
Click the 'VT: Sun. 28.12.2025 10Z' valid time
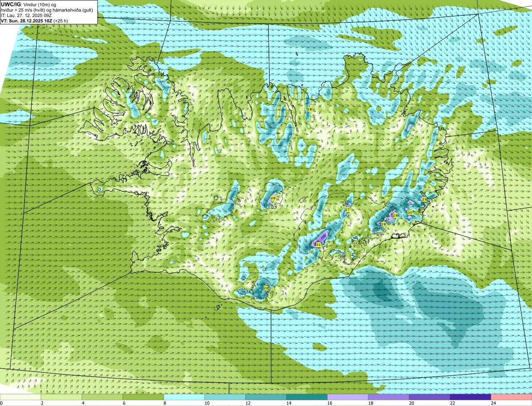click(x=27, y=20)
